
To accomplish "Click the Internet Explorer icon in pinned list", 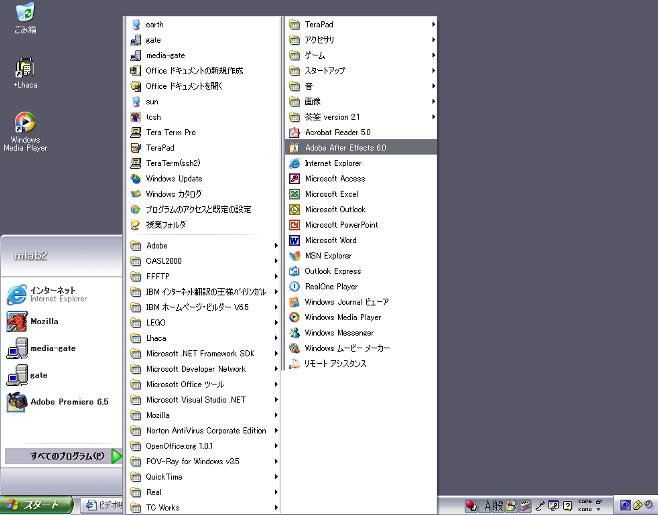I will pyautogui.click(x=17, y=294).
